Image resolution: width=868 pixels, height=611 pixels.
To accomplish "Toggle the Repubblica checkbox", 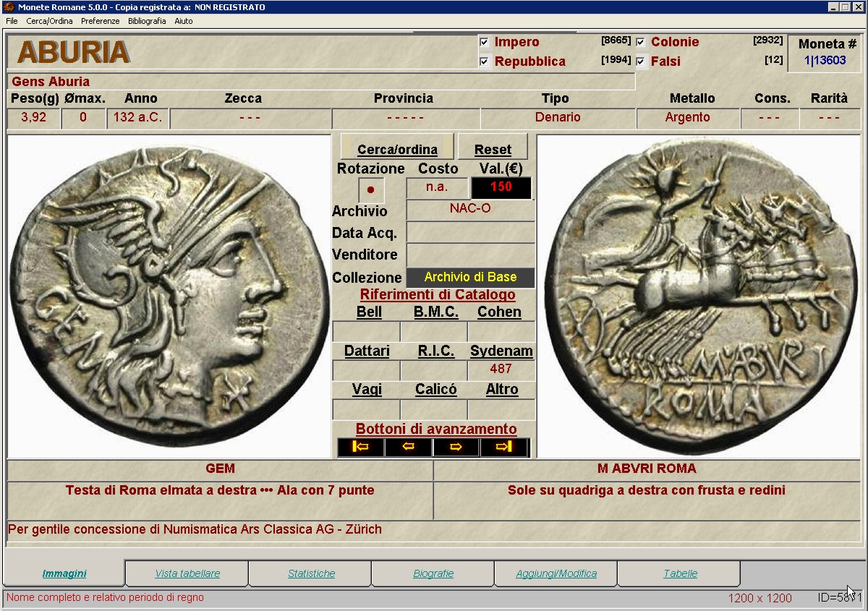I will point(484,61).
